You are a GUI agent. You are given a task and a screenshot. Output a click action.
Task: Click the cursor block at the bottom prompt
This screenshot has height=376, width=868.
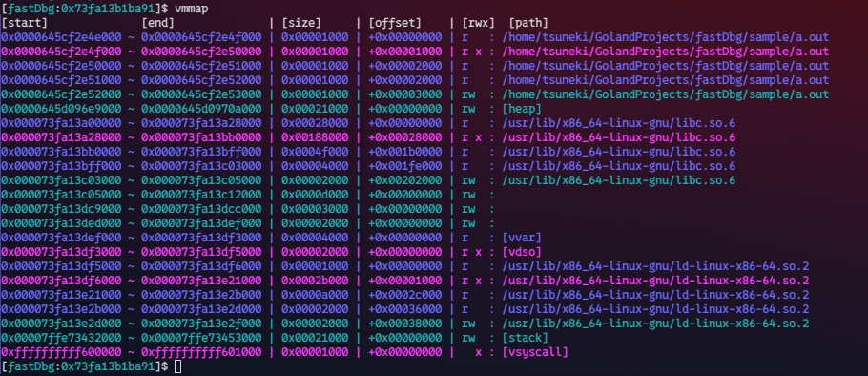[177, 366]
